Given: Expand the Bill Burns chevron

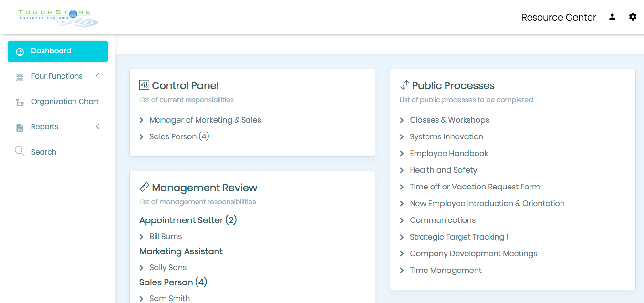Looking at the screenshot, I should (141, 237).
